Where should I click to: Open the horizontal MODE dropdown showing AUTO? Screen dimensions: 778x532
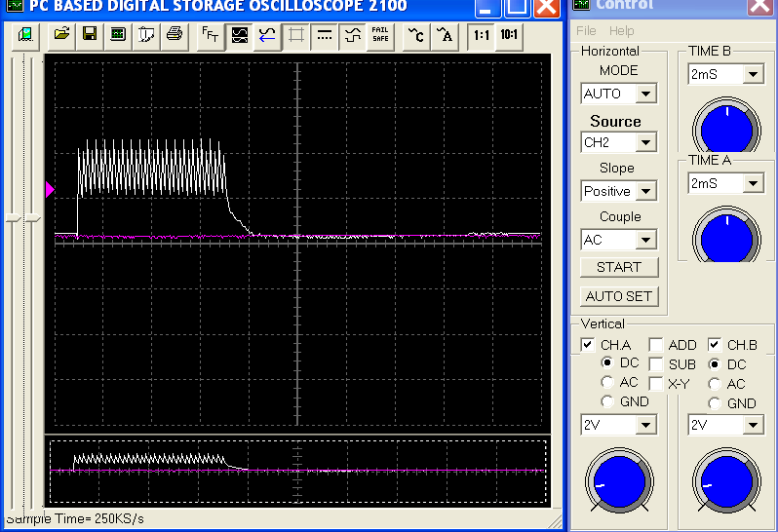coord(645,95)
